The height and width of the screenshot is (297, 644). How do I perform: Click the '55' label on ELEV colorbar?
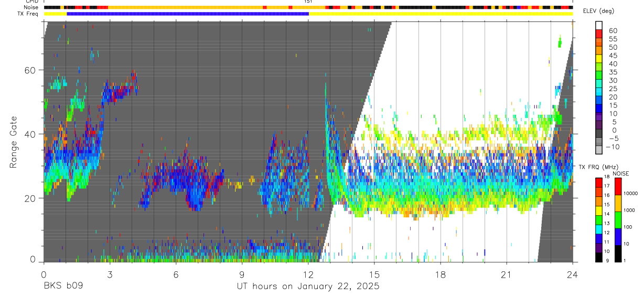click(x=613, y=39)
